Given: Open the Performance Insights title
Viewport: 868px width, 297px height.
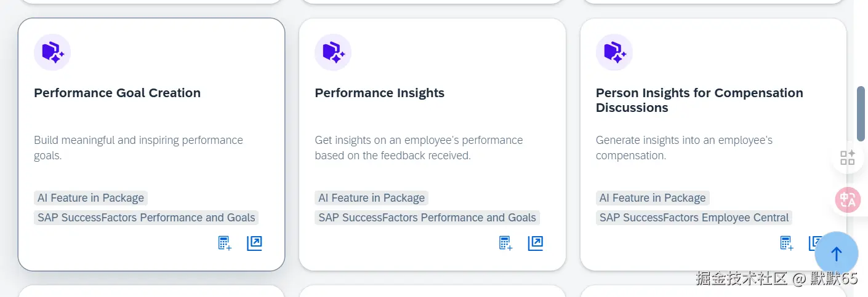Looking at the screenshot, I should [x=379, y=93].
